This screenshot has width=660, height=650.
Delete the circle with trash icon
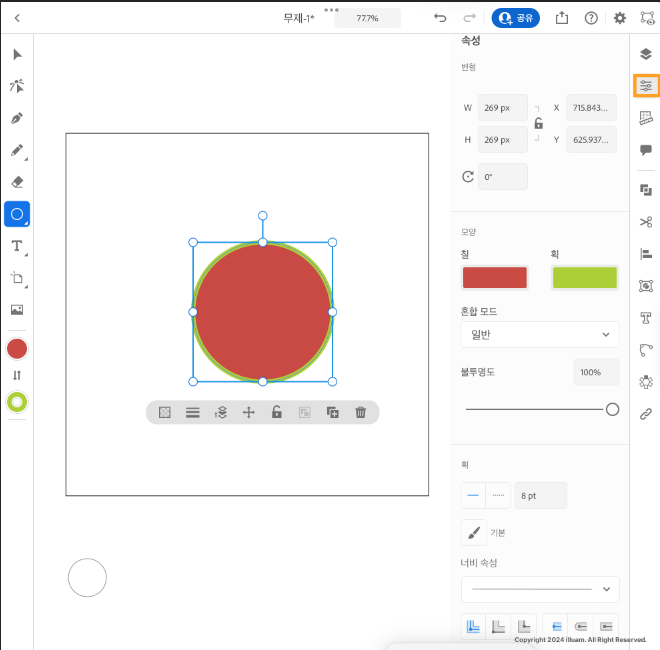360,412
